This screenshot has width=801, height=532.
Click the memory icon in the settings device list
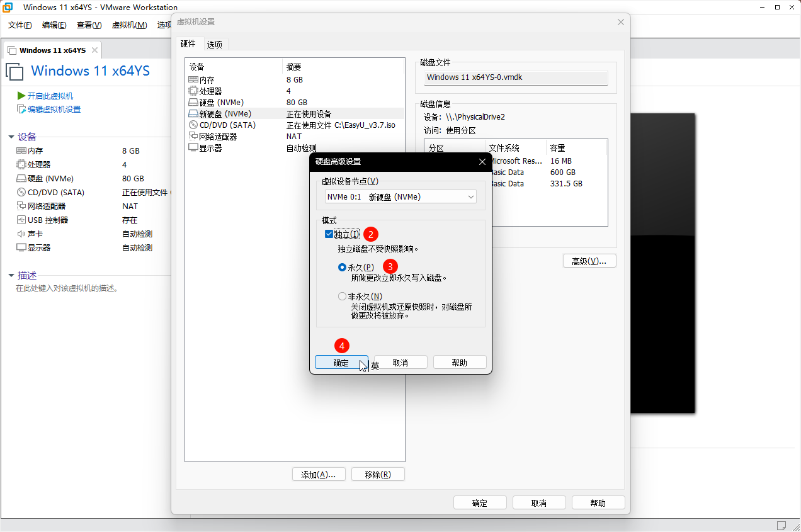[193, 80]
